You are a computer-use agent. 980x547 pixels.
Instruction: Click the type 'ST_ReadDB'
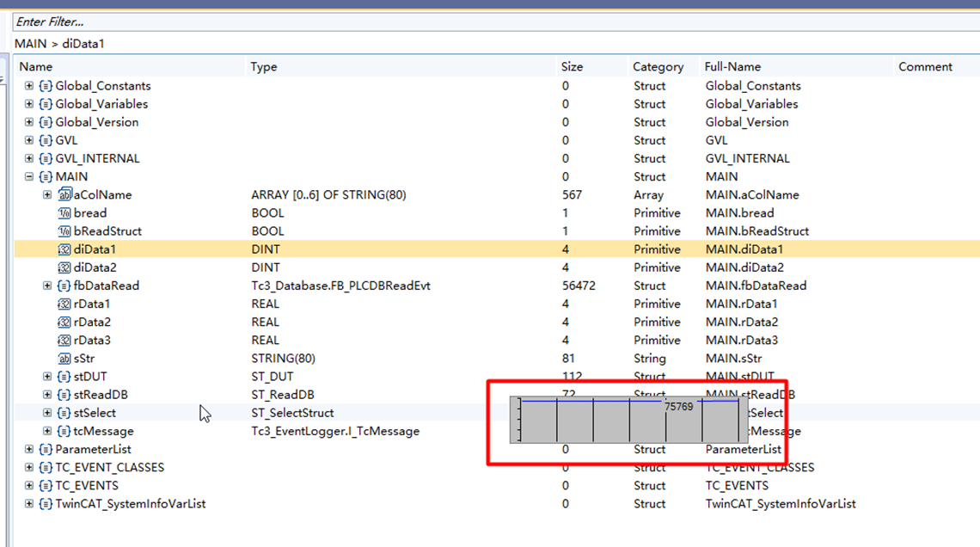[x=283, y=395]
